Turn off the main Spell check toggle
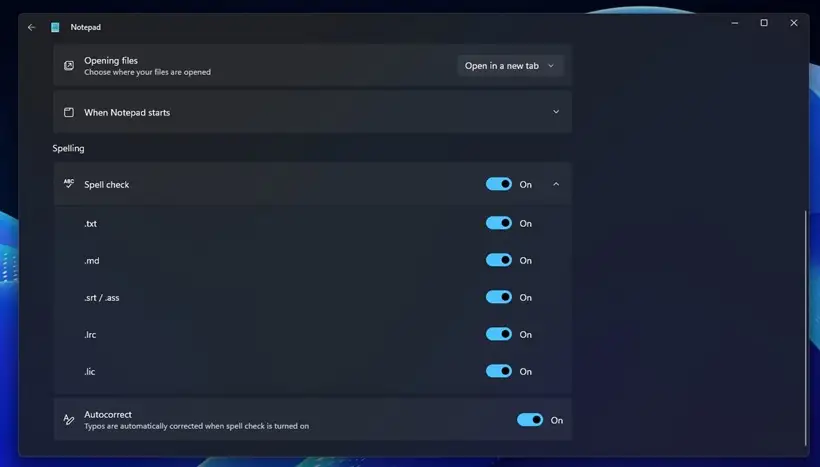The width and height of the screenshot is (820, 467). tap(498, 184)
